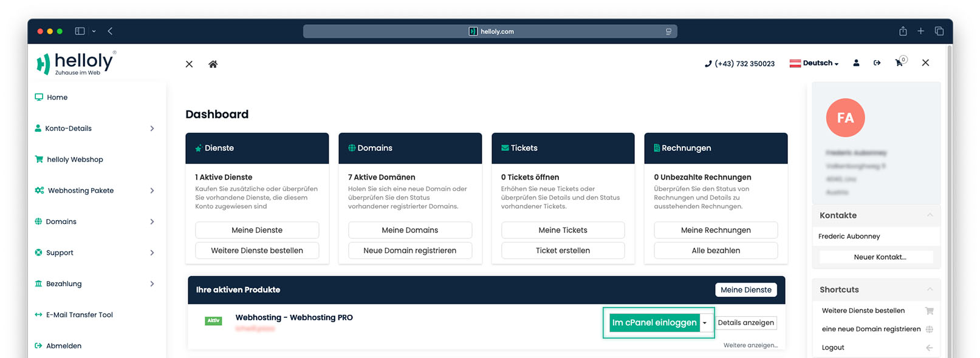980x358 pixels.
Task: Select Domains in the sidebar menu
Action: [61, 221]
